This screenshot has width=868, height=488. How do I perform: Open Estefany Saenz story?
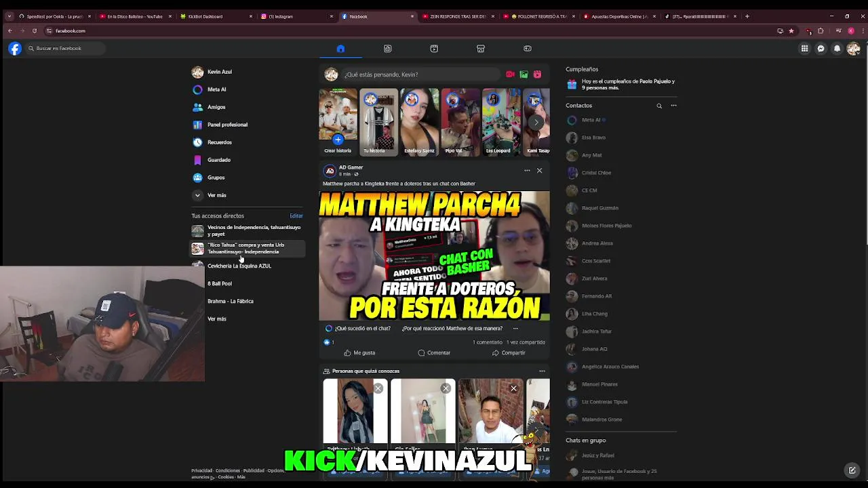click(419, 122)
